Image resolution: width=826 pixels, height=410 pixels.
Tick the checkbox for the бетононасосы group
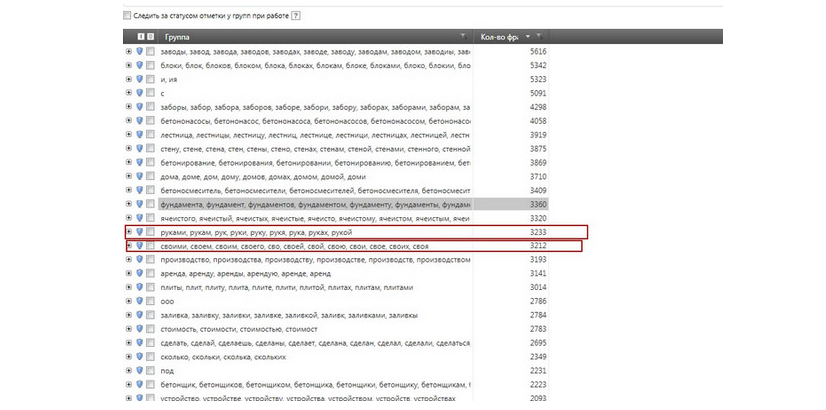click(x=150, y=120)
